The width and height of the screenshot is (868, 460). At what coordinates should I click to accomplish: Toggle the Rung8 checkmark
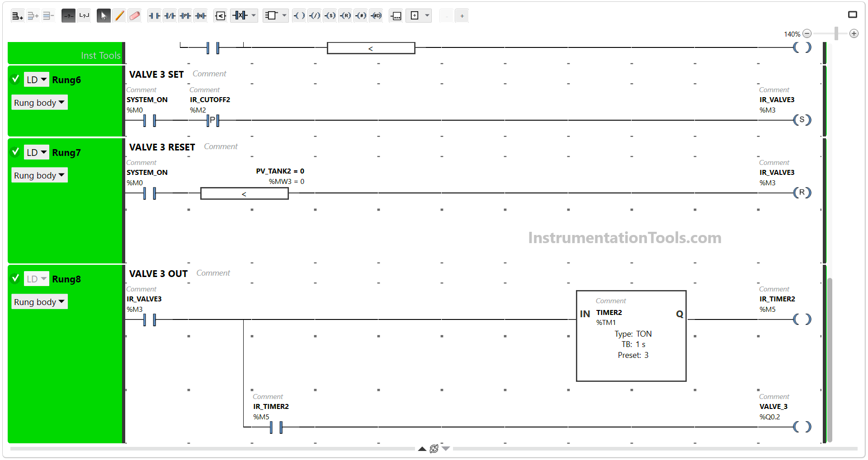pyautogui.click(x=15, y=278)
